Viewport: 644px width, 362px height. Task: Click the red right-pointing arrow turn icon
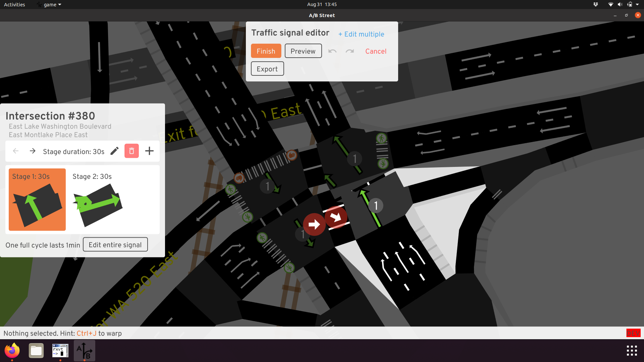(x=314, y=224)
